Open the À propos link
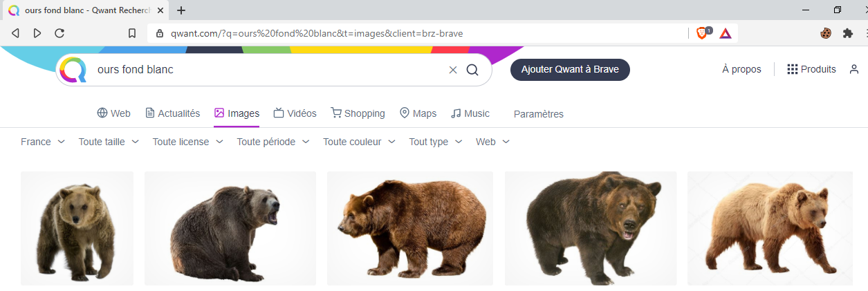Image resolution: width=868 pixels, height=291 pixels. (x=741, y=69)
